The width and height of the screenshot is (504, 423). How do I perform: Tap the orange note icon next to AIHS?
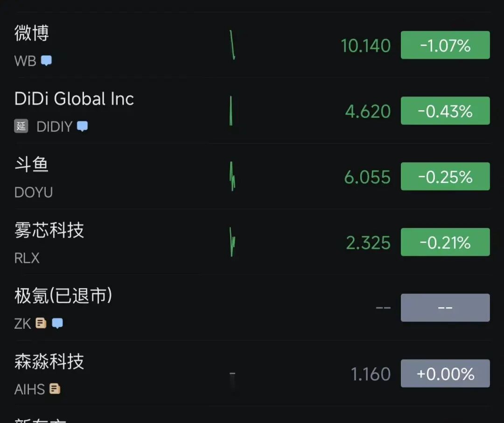click(x=55, y=389)
